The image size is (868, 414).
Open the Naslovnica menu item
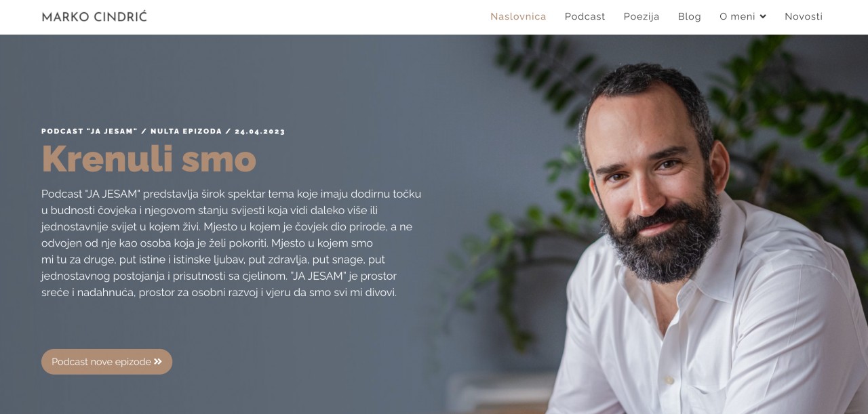coord(518,16)
